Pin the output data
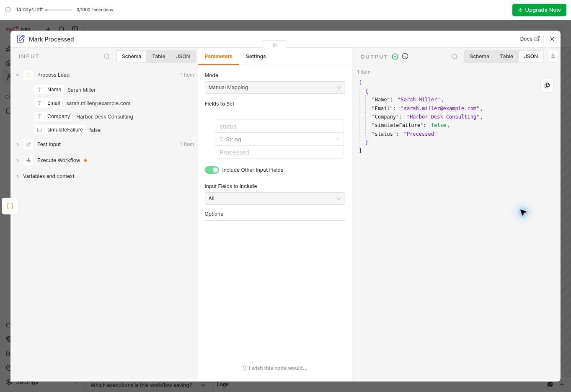The image size is (571, 392). [x=553, y=57]
